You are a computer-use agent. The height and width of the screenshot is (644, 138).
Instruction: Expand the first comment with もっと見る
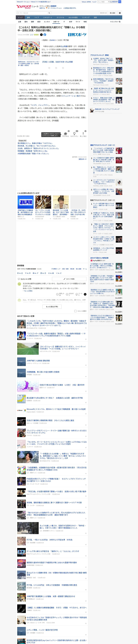click(28, 291)
